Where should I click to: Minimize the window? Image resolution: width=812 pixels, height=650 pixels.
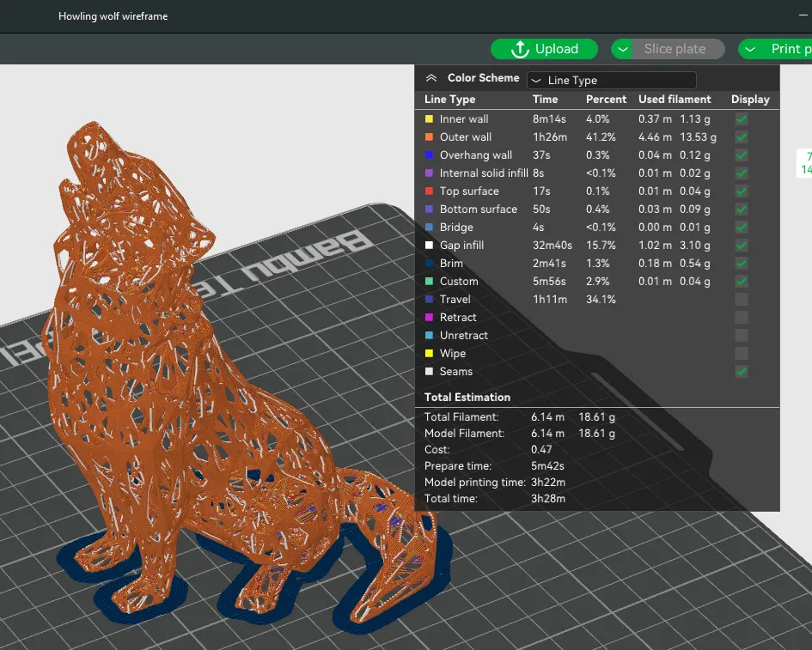pos(803,15)
